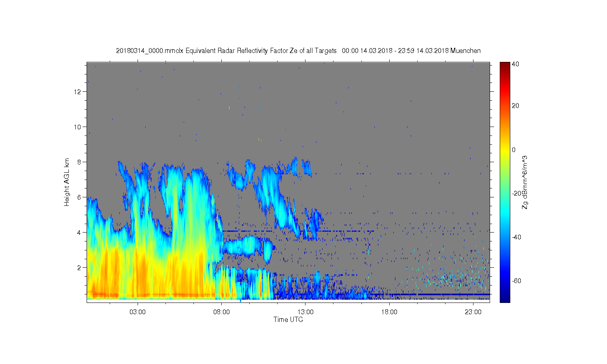Click the 03:00 time tick label
The image size is (607, 364).
[x=138, y=312]
